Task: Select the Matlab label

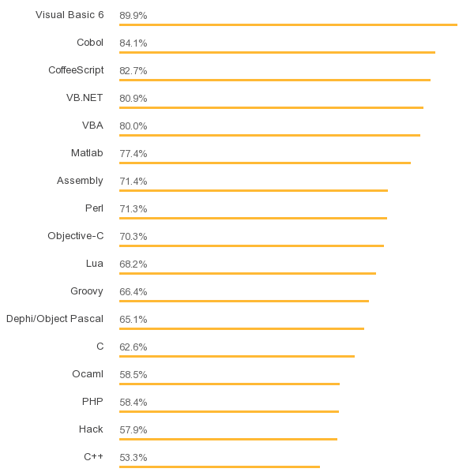Action: (87, 153)
